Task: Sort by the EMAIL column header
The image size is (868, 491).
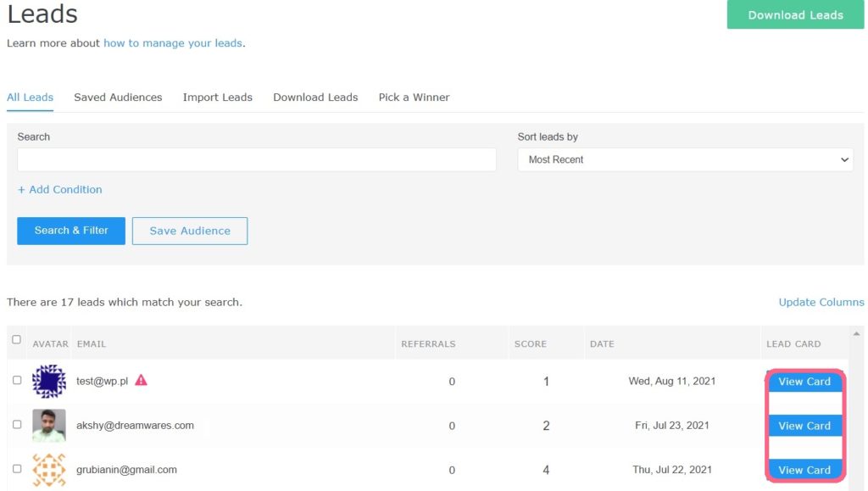Action: coord(92,343)
